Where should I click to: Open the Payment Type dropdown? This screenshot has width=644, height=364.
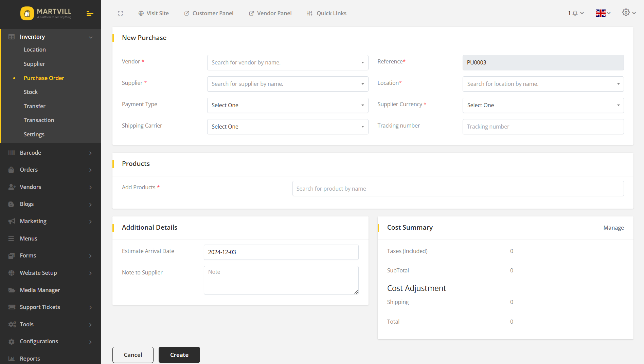(287, 105)
